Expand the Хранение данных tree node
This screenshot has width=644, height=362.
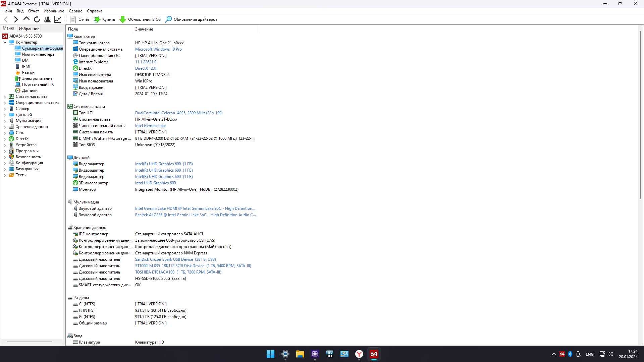pos(5,127)
